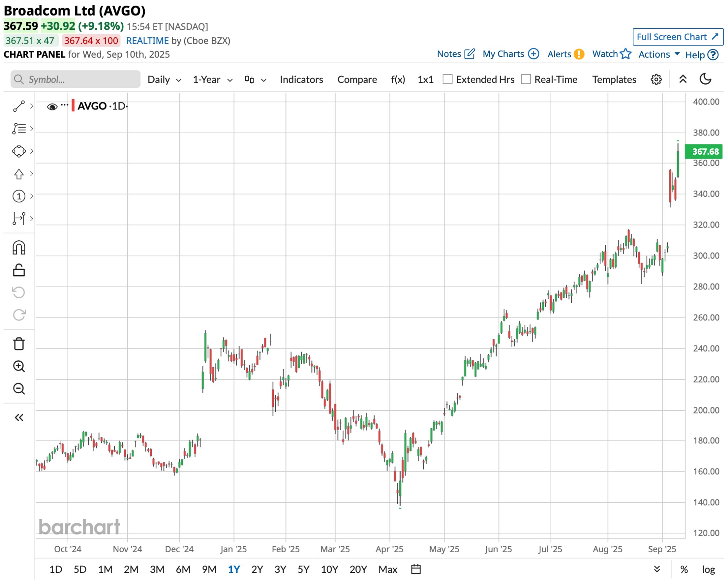Click the Symbol search field
The width and height of the screenshot is (728, 586).
tap(75, 79)
